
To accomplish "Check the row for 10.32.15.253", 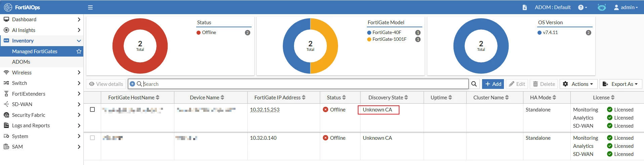I will click(92, 109).
